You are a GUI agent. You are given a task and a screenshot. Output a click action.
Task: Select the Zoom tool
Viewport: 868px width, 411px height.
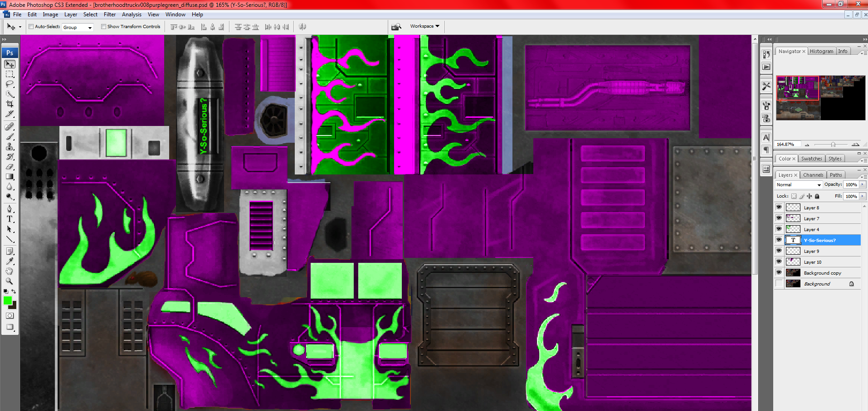[10, 281]
